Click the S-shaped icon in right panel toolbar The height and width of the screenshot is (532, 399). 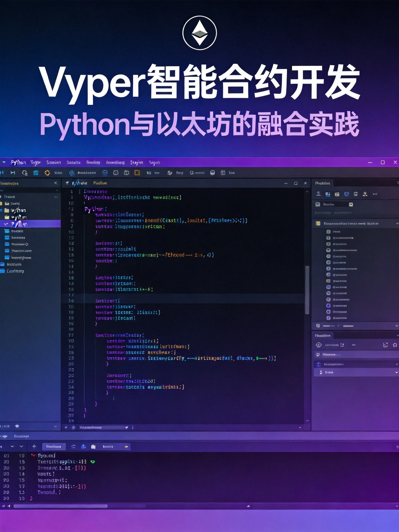356,194
